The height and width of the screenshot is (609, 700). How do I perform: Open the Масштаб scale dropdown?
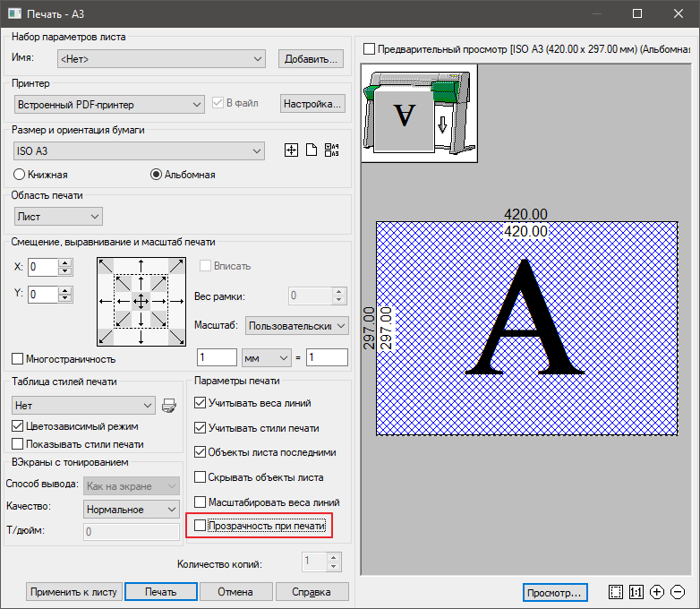(x=296, y=326)
